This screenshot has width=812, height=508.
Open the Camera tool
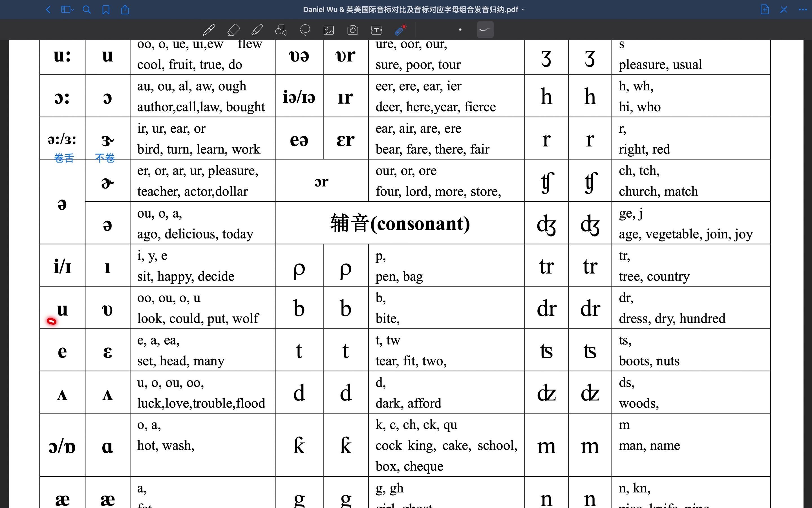tap(353, 30)
